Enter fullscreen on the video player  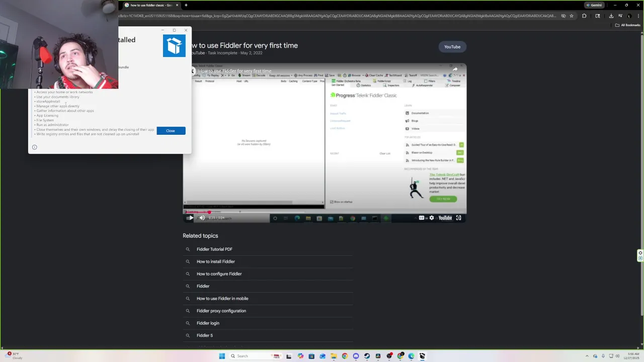pos(458,218)
